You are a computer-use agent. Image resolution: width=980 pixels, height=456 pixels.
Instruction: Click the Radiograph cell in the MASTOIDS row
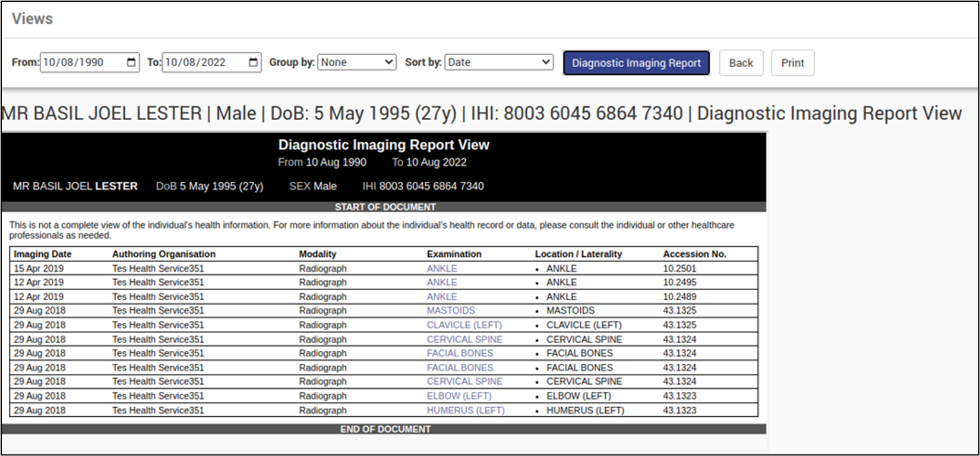[x=323, y=310]
